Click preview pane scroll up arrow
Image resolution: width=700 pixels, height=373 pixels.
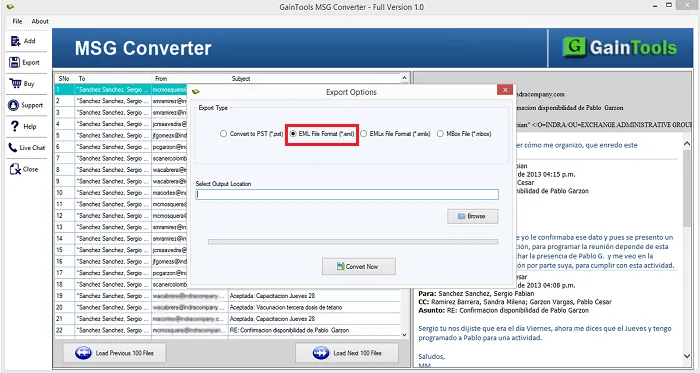[687, 144]
